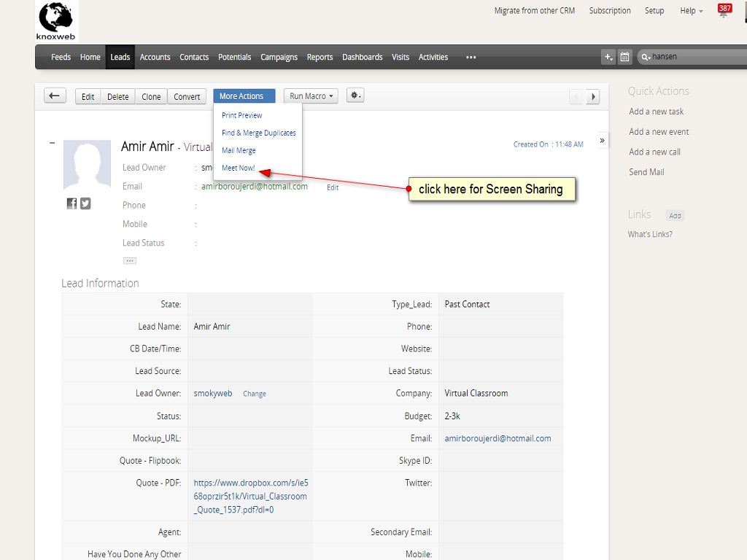Click the knoxweb globe logo
This screenshot has height=560, width=747.
pos(55,21)
